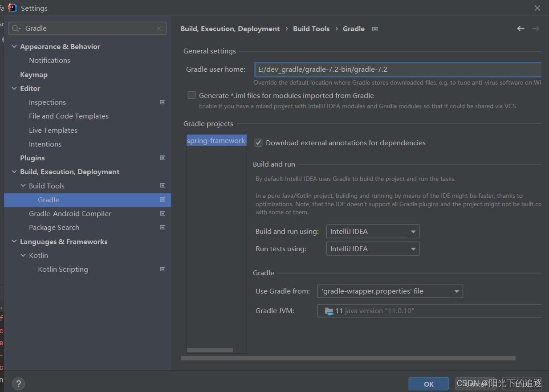
Task: Open help with the question mark button
Action: click(x=18, y=383)
